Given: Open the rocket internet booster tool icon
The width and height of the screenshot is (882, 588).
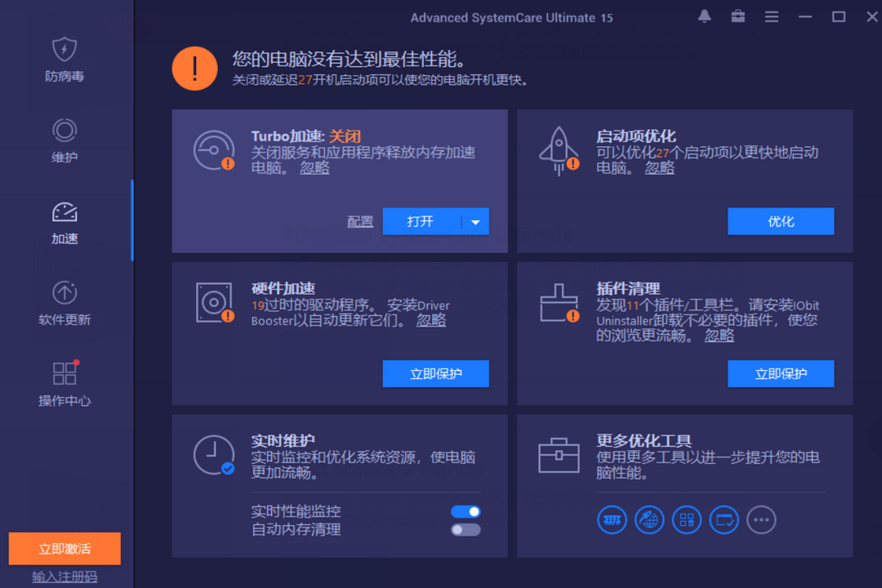Looking at the screenshot, I should tap(649, 520).
